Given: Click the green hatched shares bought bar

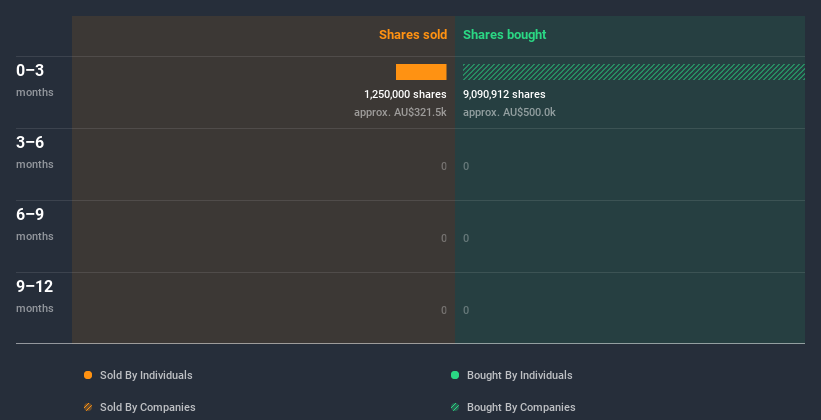Looking at the screenshot, I should pos(634,72).
